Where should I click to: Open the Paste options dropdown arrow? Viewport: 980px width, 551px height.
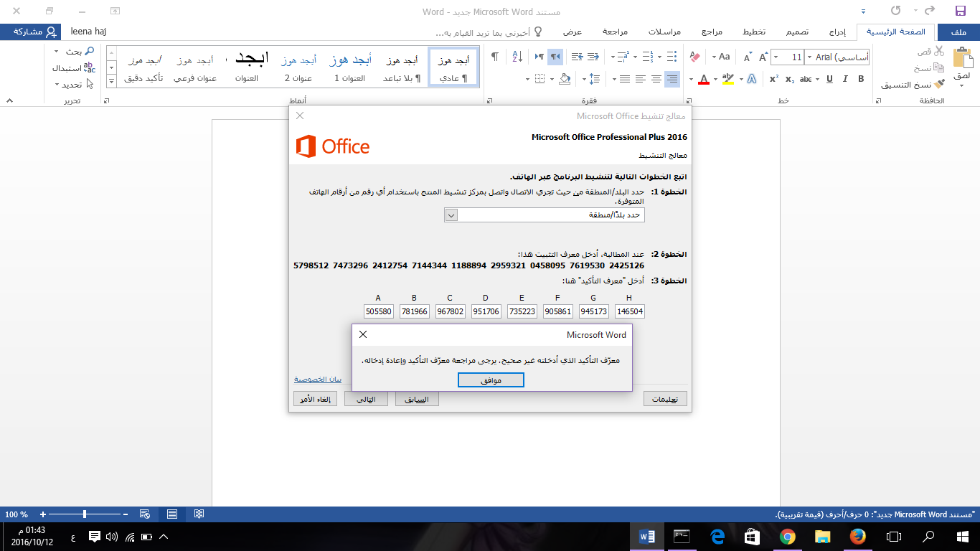(x=962, y=87)
